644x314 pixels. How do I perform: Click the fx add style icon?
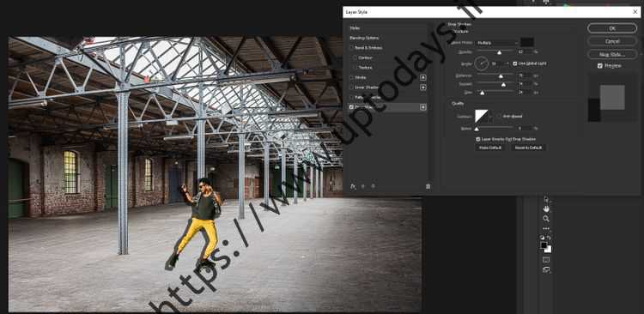click(353, 186)
